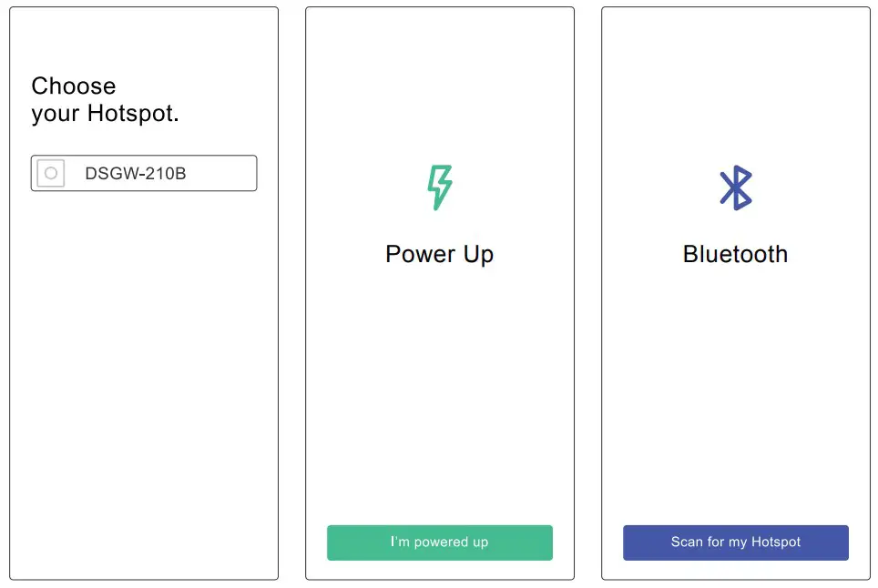
Task: Choose the DSGW-210B hotspot name label
Action: click(x=136, y=173)
